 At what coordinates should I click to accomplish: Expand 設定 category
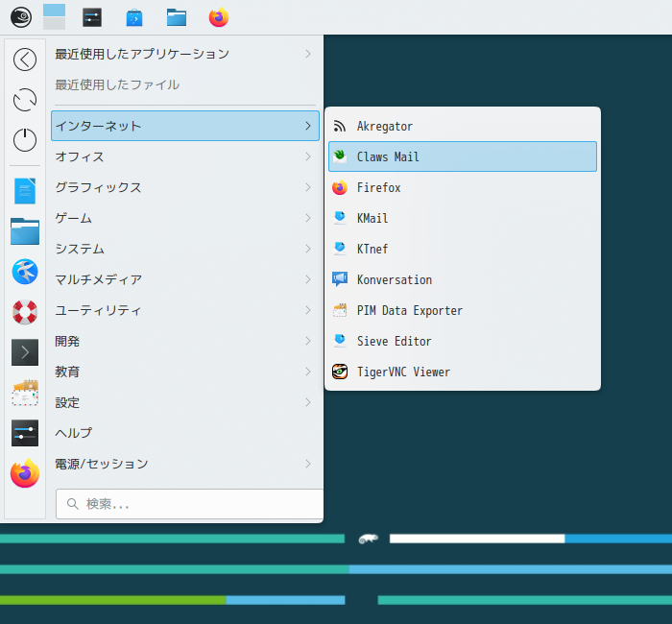point(185,402)
